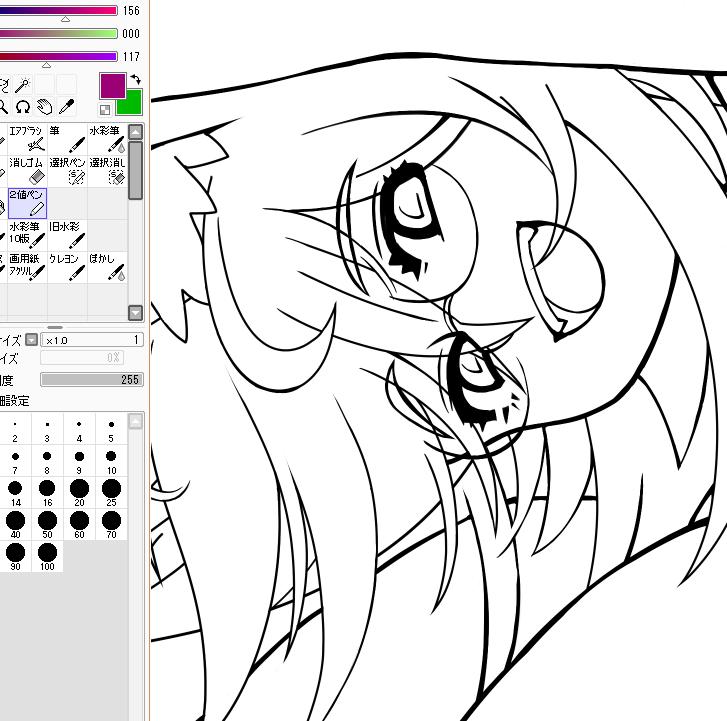Select the 筆 brush tool
The image size is (727, 721).
[x=67, y=139]
